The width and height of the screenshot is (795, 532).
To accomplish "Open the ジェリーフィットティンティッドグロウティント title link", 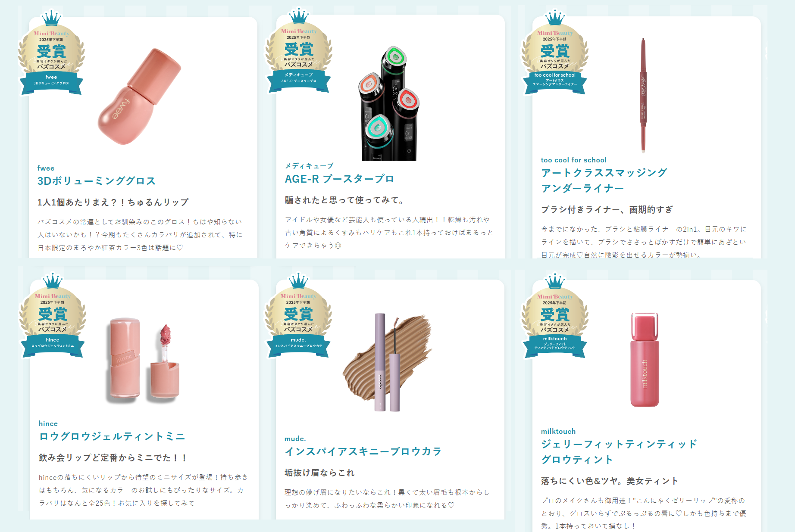I will pos(619,452).
